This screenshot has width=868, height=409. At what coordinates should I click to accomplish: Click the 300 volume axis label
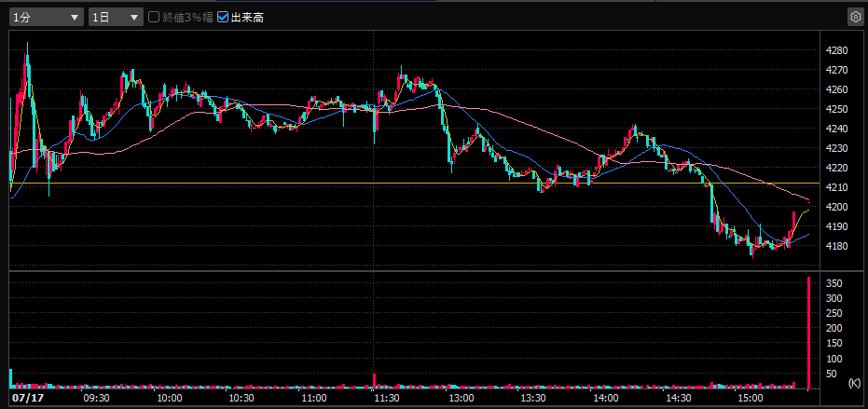click(x=834, y=298)
